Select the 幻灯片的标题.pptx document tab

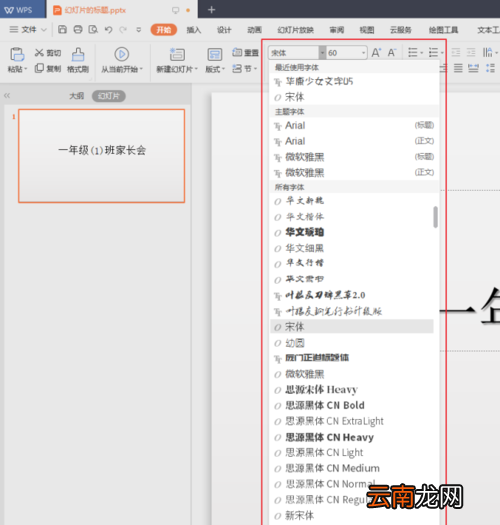(122, 10)
